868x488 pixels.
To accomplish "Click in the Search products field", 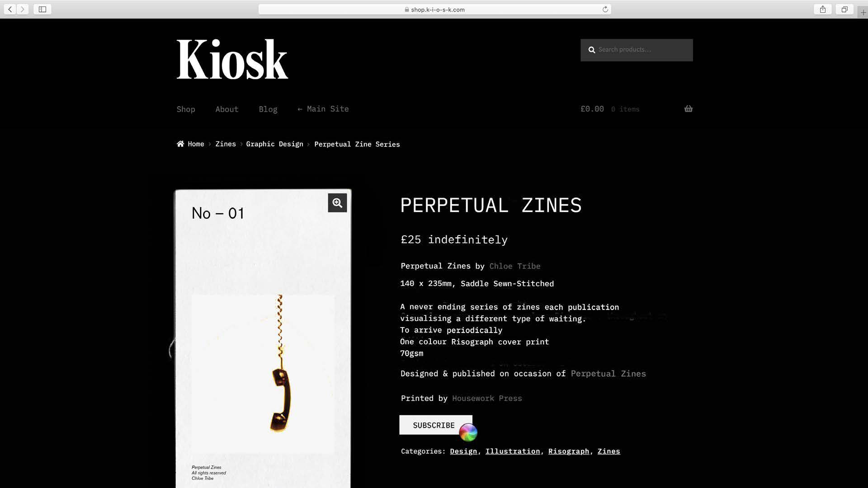I will (x=642, y=50).
